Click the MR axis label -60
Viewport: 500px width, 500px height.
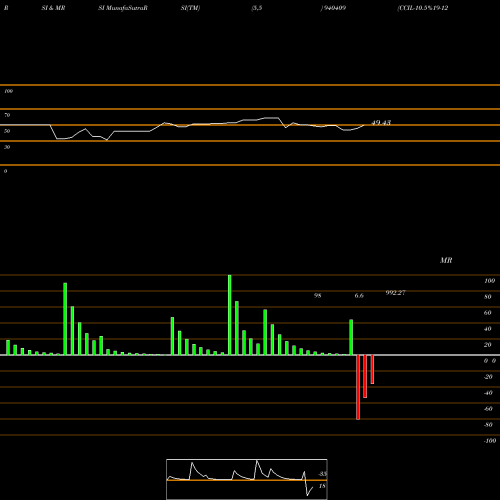tap(488, 409)
